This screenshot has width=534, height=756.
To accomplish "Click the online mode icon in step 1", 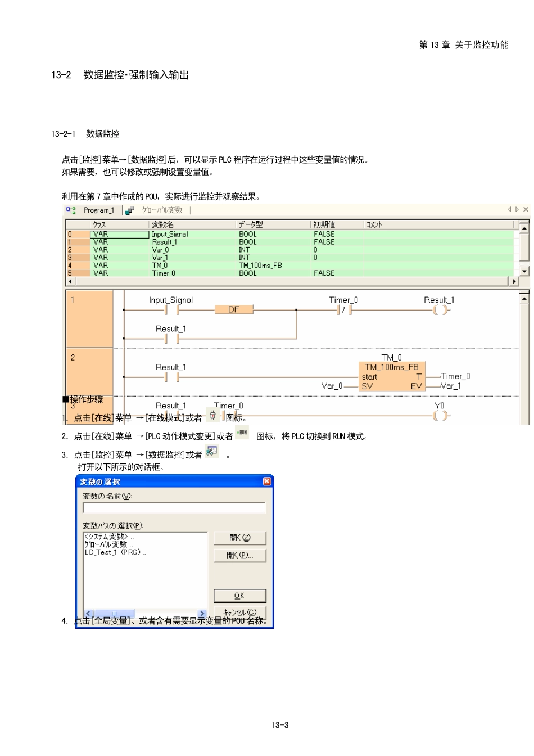I will point(212,416).
